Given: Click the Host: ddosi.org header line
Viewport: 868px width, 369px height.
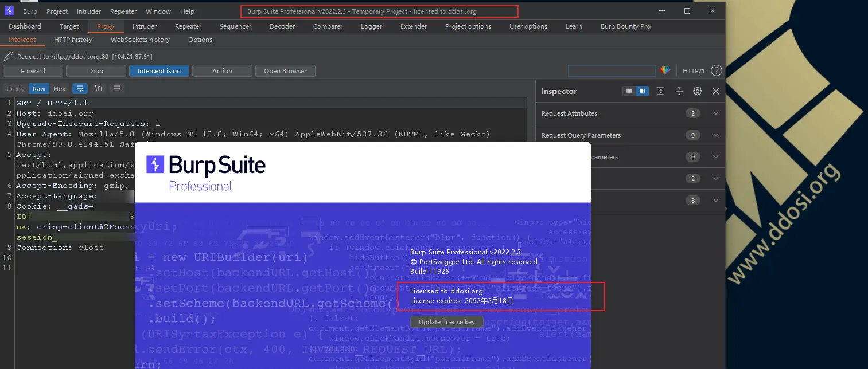Looking at the screenshot, I should pos(55,113).
